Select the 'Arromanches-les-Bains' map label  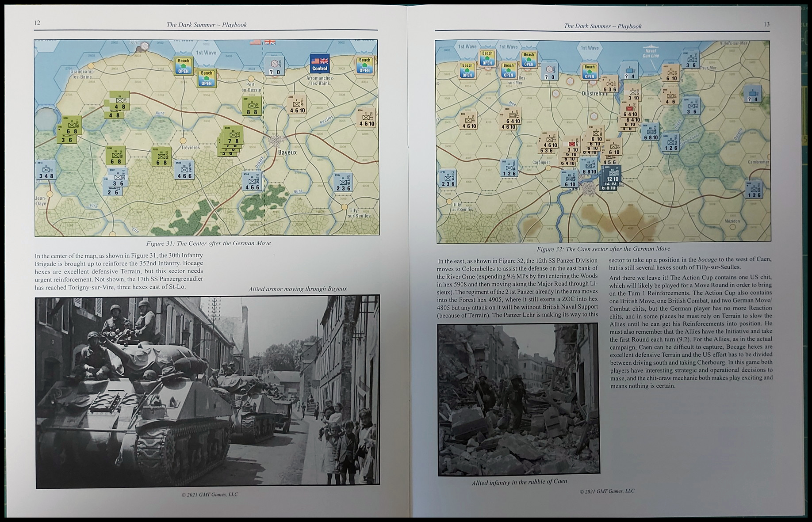[320, 80]
